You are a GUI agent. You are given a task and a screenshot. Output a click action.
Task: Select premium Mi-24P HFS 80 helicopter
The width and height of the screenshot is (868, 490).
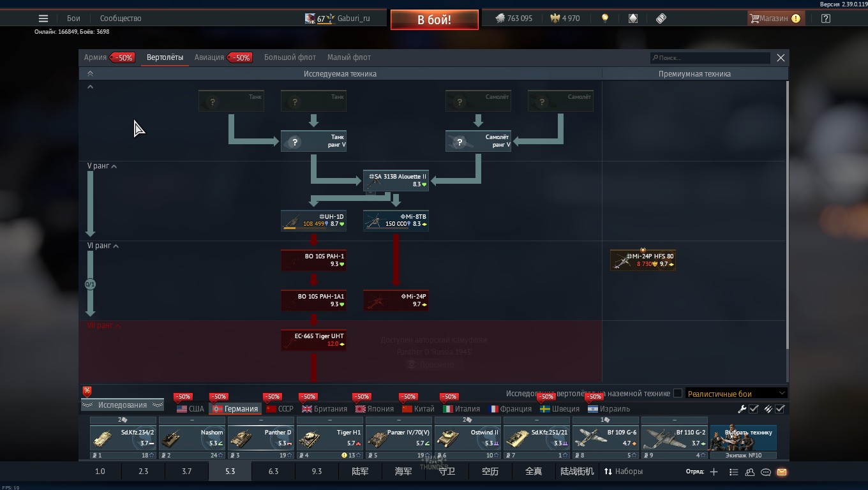pyautogui.click(x=643, y=260)
